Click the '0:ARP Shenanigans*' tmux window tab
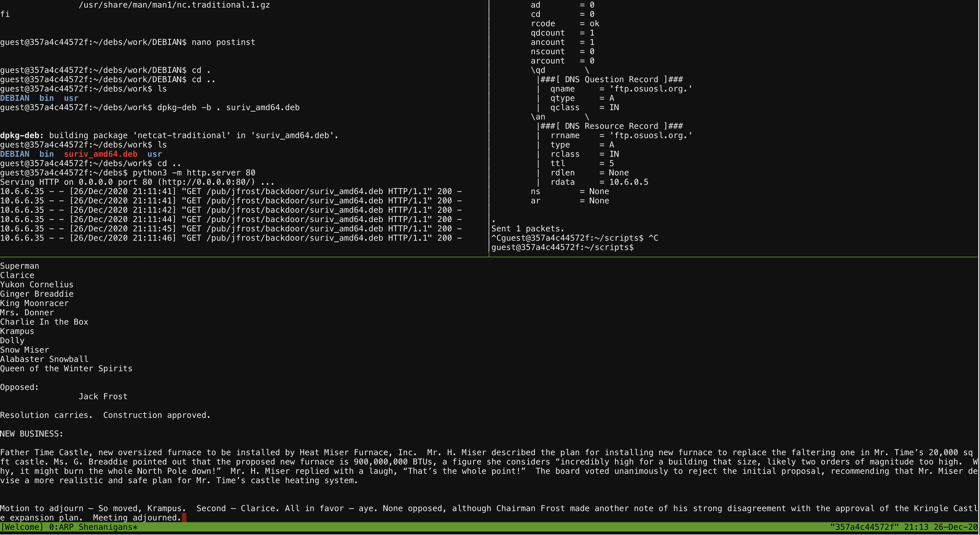This screenshot has width=980, height=535. point(93,527)
